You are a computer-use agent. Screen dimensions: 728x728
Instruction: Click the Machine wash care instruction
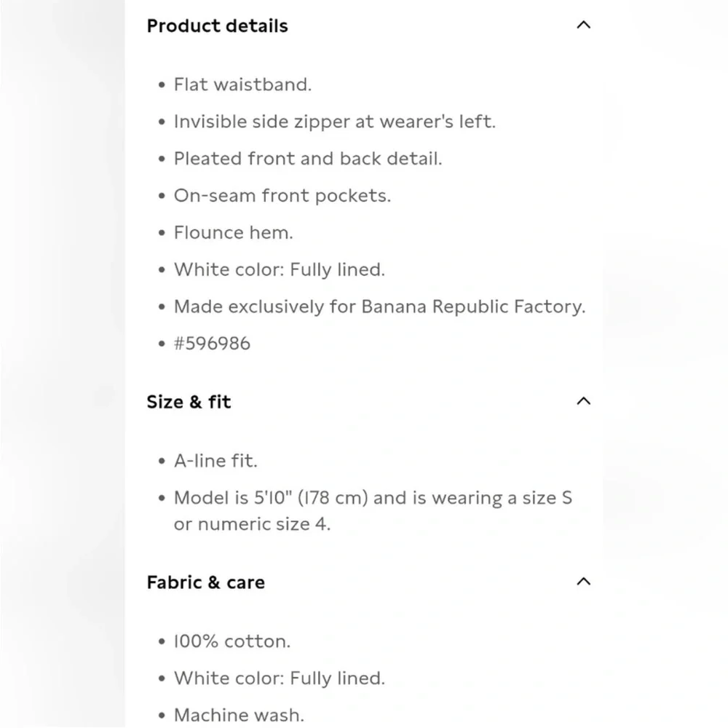[x=239, y=716]
